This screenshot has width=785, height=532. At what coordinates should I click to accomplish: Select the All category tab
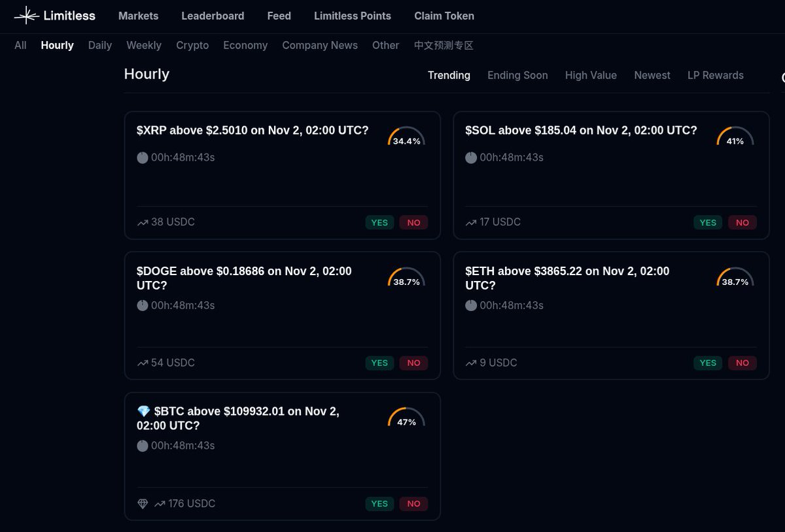point(20,45)
